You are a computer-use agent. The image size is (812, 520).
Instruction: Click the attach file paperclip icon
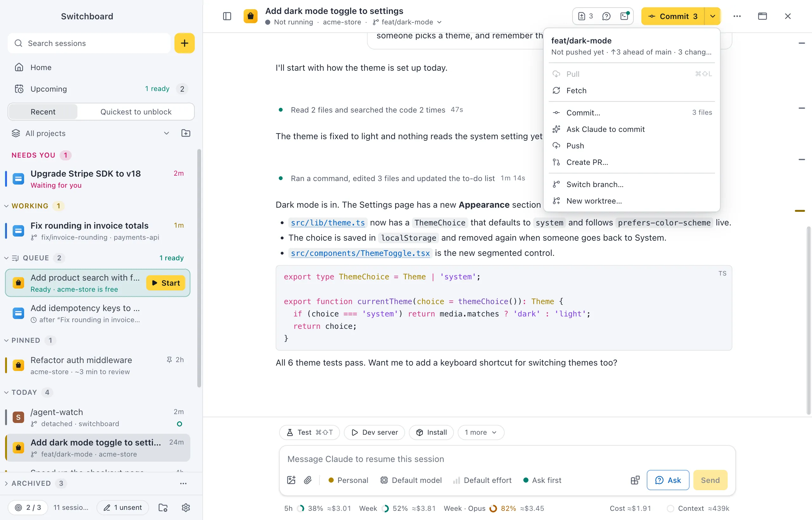point(308,480)
